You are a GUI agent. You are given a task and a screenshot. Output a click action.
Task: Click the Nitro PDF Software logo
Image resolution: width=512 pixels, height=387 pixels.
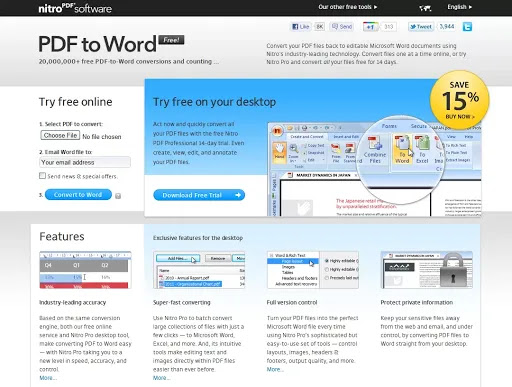[x=75, y=8]
